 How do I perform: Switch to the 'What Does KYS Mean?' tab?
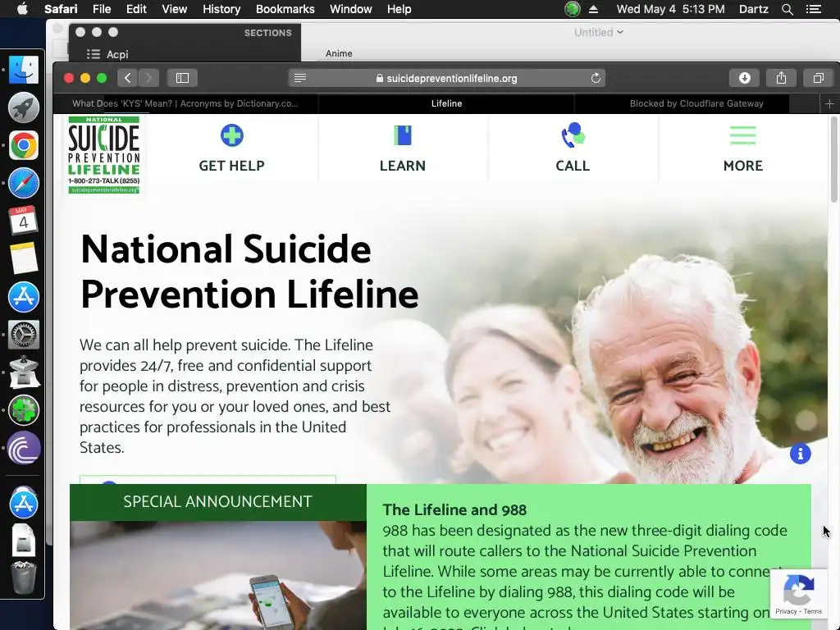[x=185, y=103]
